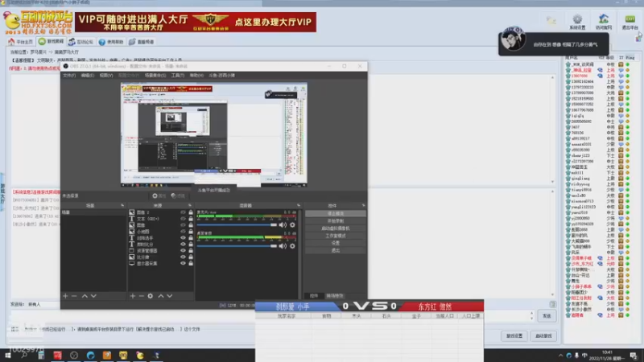
Task: Lock toggle for 图像 2 source
Action: (191, 212)
